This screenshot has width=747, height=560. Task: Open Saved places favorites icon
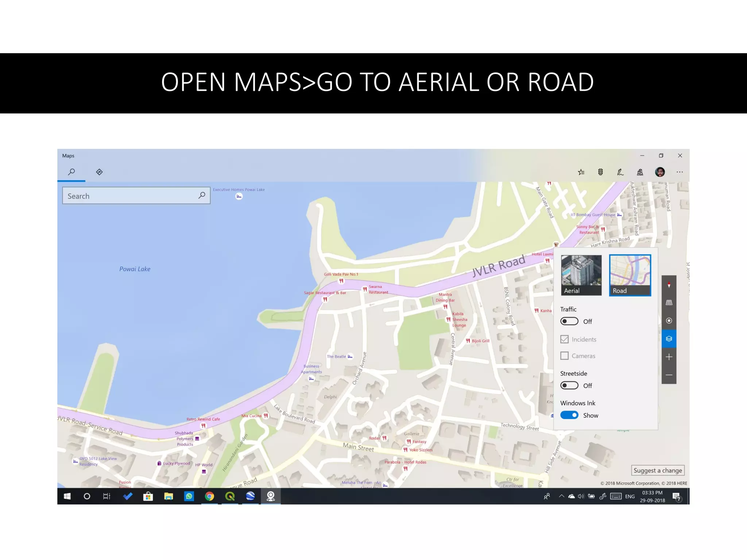(581, 172)
